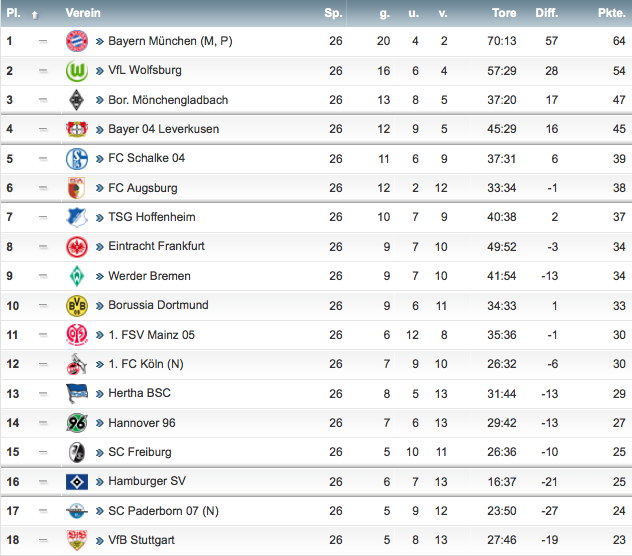Sort standings by the Tore column header
632x556 pixels.
pyautogui.click(x=504, y=13)
